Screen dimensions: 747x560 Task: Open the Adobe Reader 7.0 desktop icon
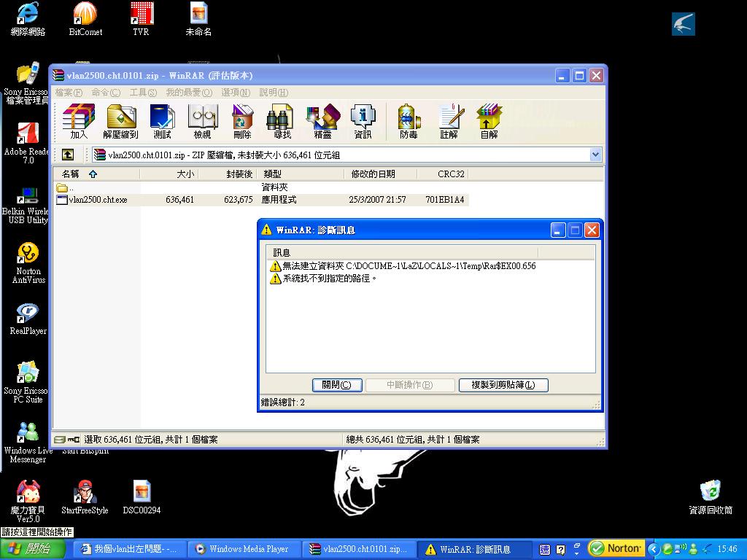(x=27, y=143)
